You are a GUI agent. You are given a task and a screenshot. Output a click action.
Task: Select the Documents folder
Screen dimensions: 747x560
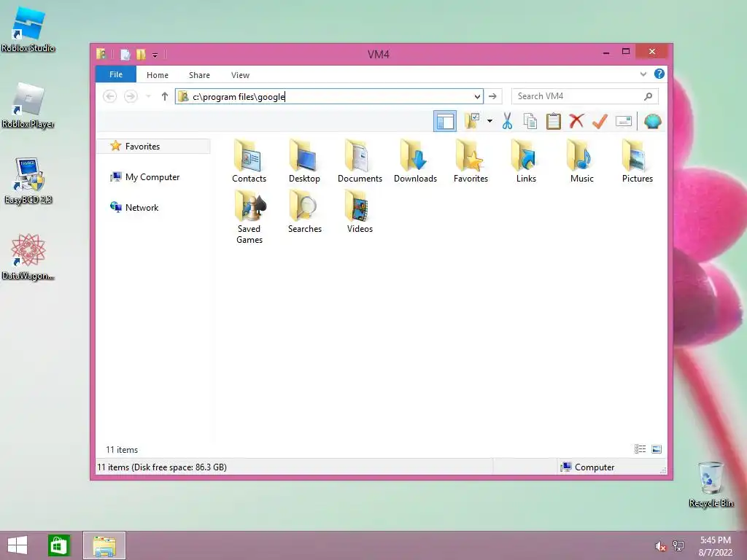(360, 161)
